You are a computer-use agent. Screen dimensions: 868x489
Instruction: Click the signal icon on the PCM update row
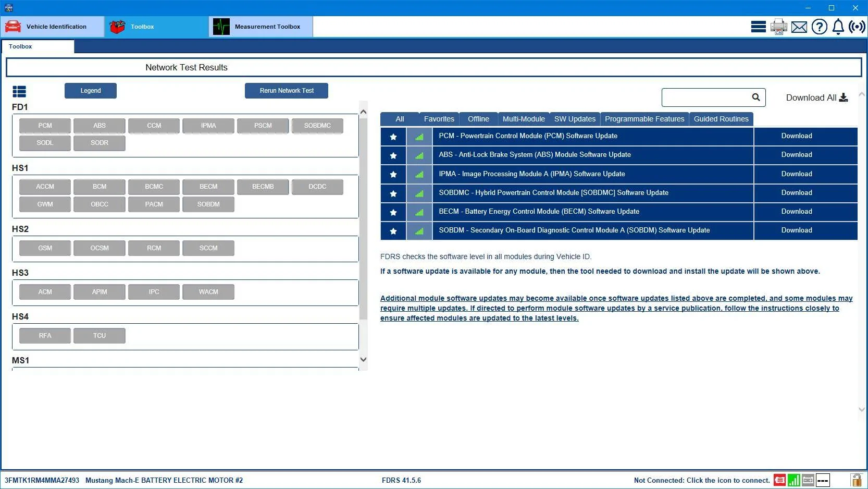pyautogui.click(x=419, y=137)
